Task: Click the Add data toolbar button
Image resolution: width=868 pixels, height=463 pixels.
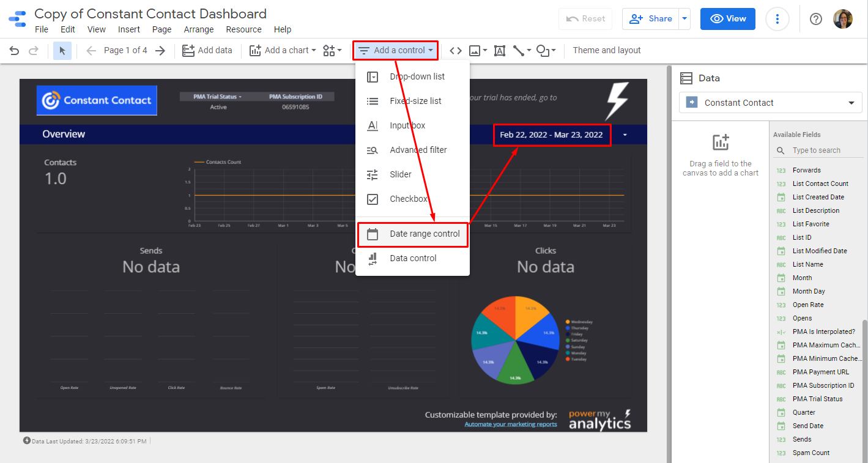Action: (x=207, y=51)
